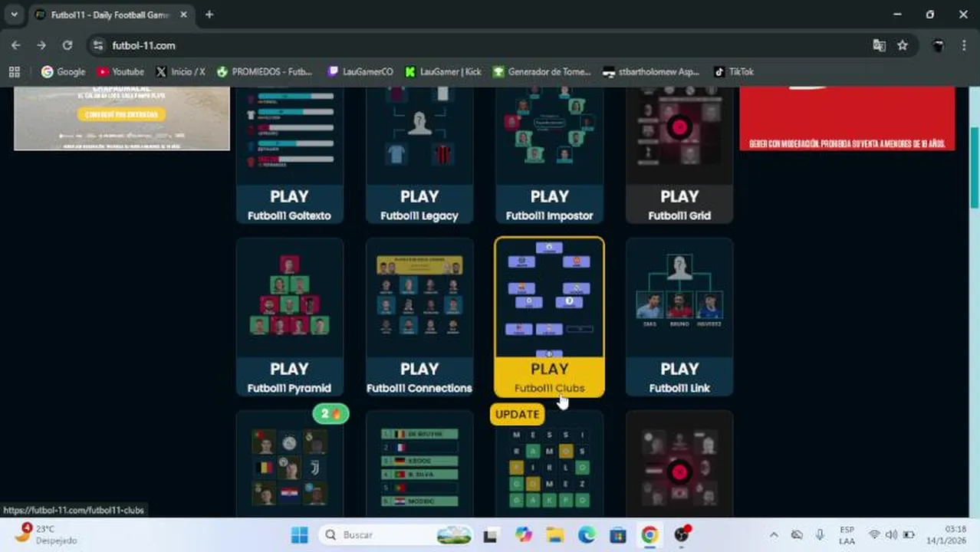Click the beach advertisement banner
The width and height of the screenshot is (980, 552).
click(122, 118)
